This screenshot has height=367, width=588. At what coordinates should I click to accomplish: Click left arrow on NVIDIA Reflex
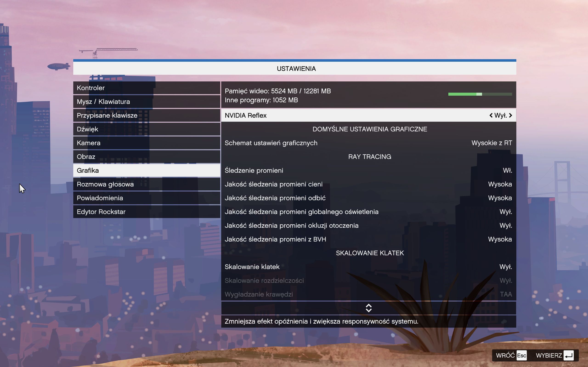[491, 116]
